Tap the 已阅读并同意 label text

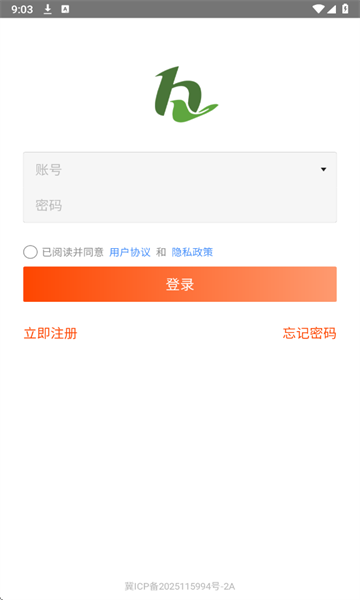[x=73, y=252]
